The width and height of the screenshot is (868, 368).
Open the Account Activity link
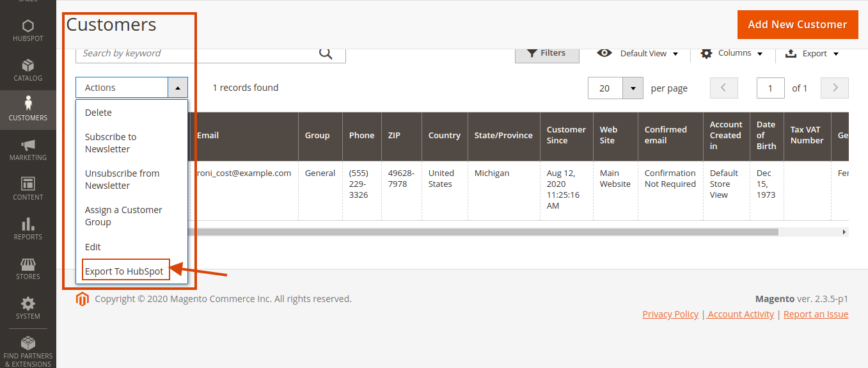click(741, 314)
